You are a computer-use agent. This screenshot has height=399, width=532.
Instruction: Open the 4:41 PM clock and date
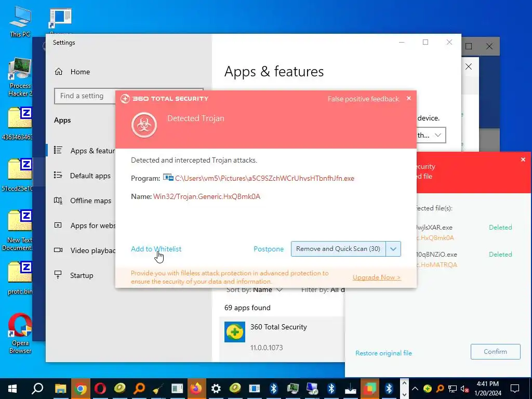487,389
